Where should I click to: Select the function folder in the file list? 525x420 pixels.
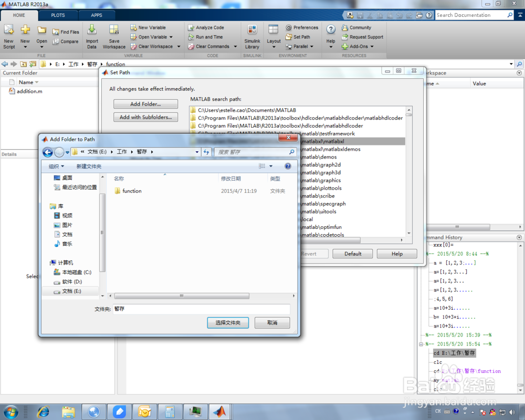[132, 191]
